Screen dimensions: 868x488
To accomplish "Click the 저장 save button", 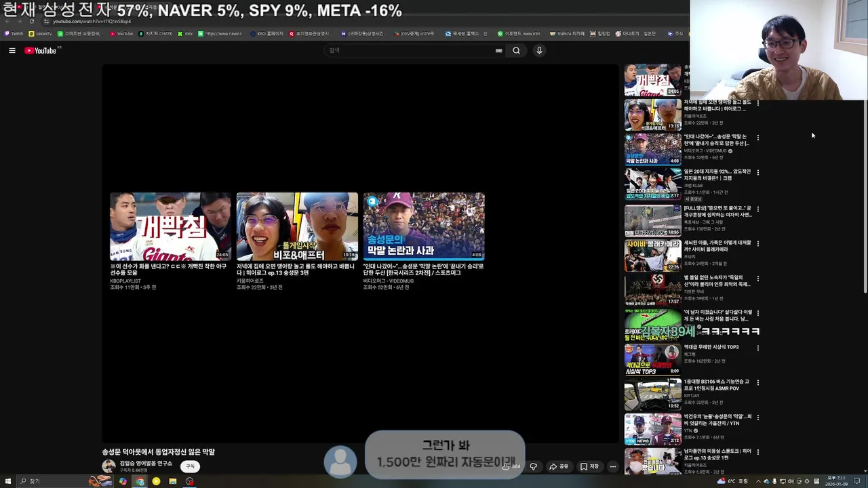I will click(x=589, y=466).
